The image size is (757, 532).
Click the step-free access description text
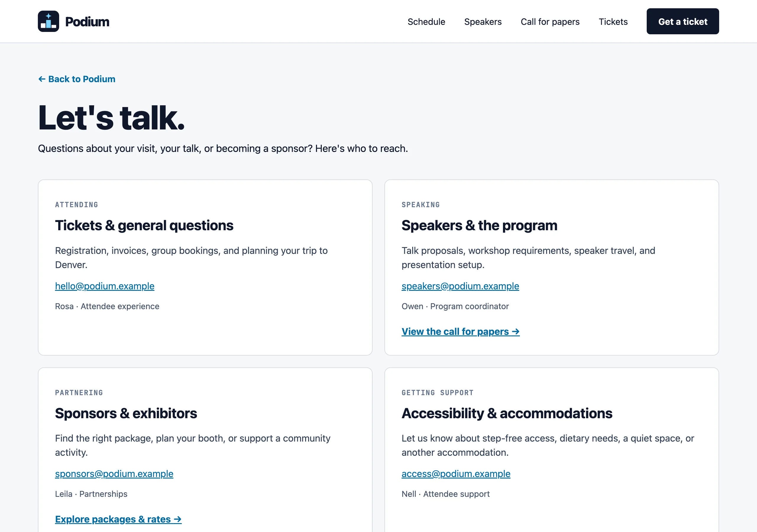pos(548,445)
